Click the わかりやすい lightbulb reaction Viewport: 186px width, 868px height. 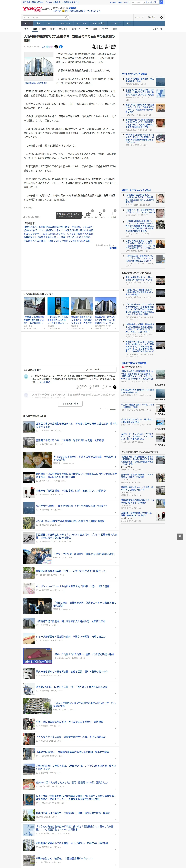100,214
